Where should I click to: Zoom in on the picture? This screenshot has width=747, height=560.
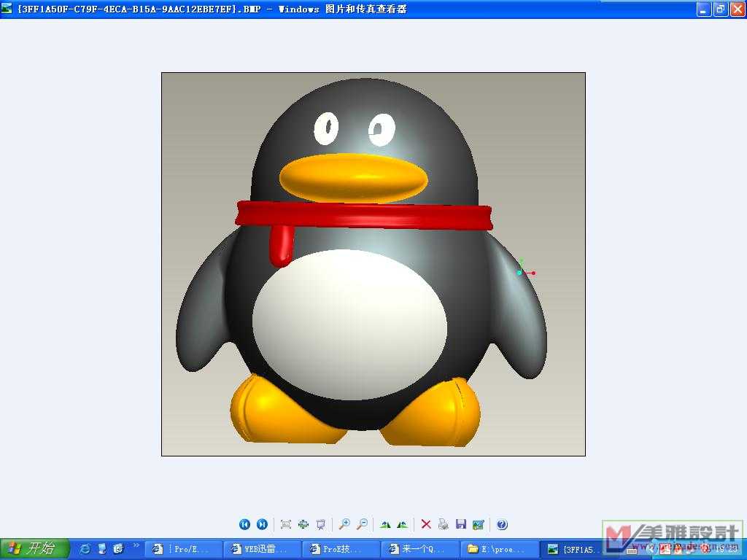tap(344, 524)
